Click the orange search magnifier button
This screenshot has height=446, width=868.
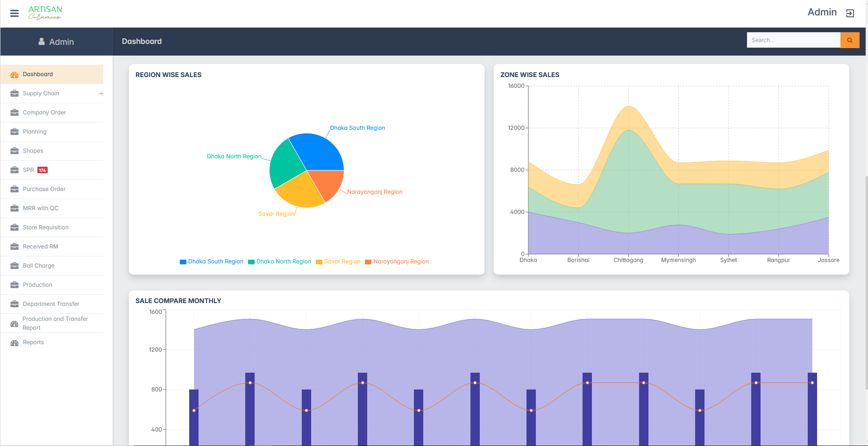pyautogui.click(x=849, y=40)
